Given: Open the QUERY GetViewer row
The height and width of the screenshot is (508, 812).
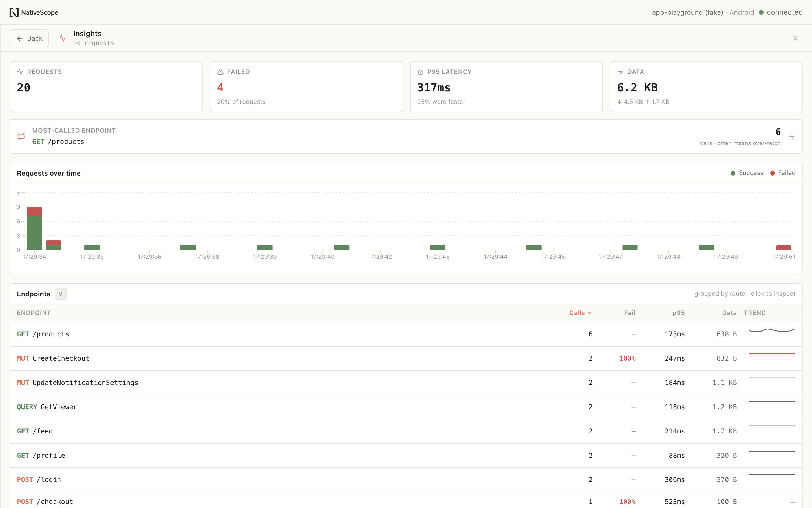Looking at the screenshot, I should tap(406, 407).
